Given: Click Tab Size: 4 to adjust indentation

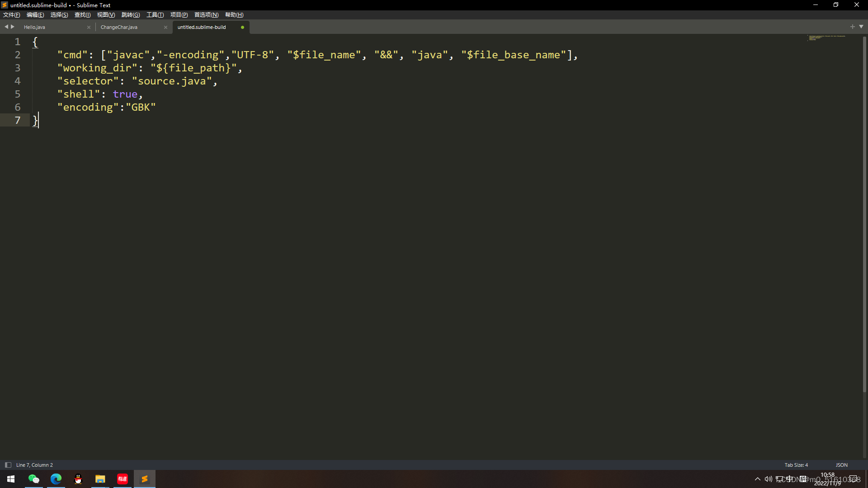Looking at the screenshot, I should click(x=796, y=465).
